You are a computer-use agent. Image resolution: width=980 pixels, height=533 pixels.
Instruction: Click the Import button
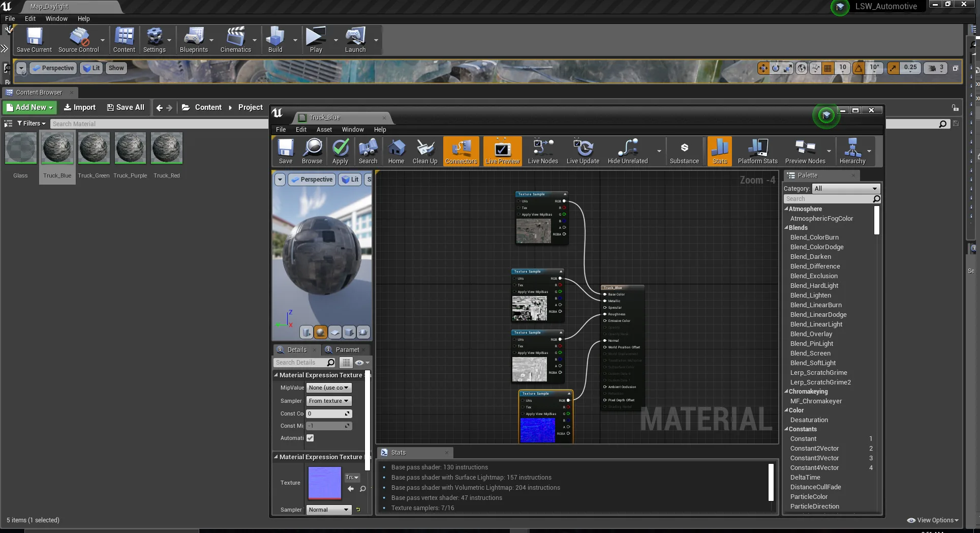coord(79,107)
